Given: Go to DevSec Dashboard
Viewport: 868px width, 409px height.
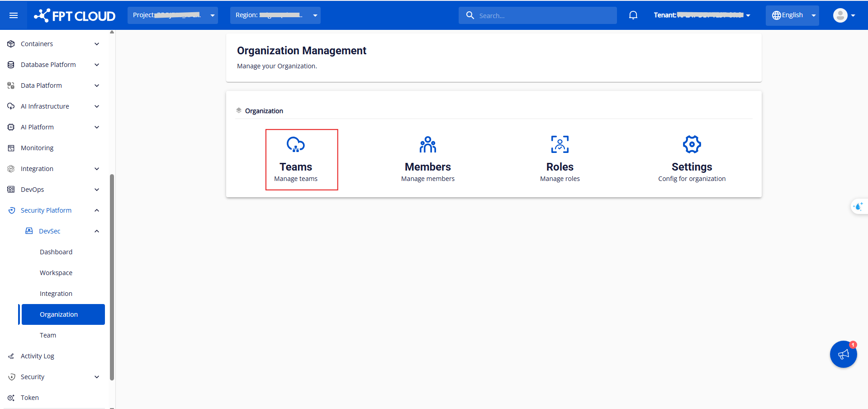Looking at the screenshot, I should click(56, 252).
